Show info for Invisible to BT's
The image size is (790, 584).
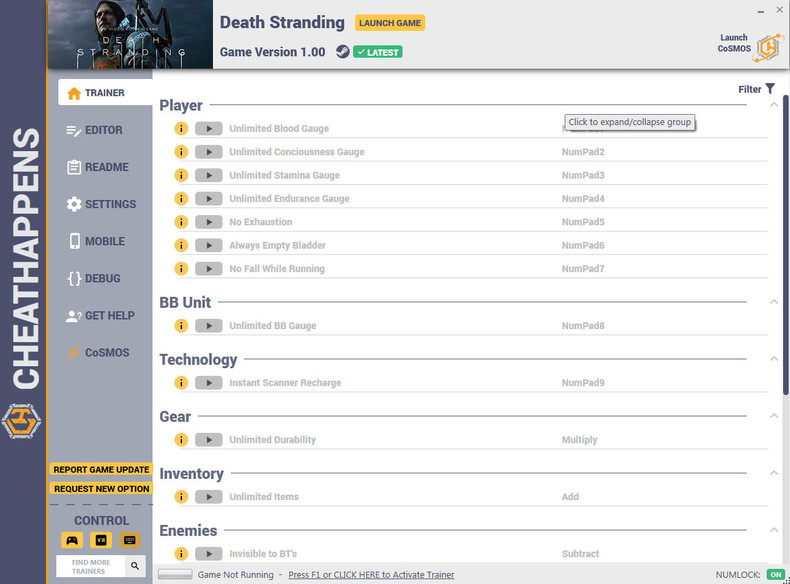181,554
